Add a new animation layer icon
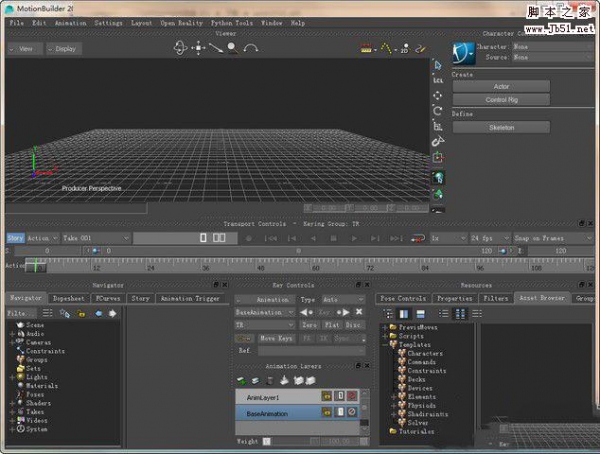Image resolution: width=600 pixels, height=454 pixels. pos(241,381)
